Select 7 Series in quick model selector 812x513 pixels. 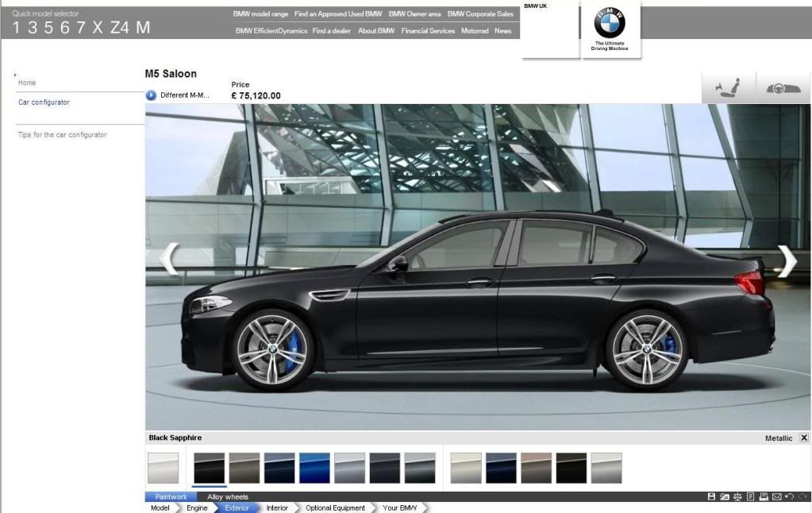(81, 28)
